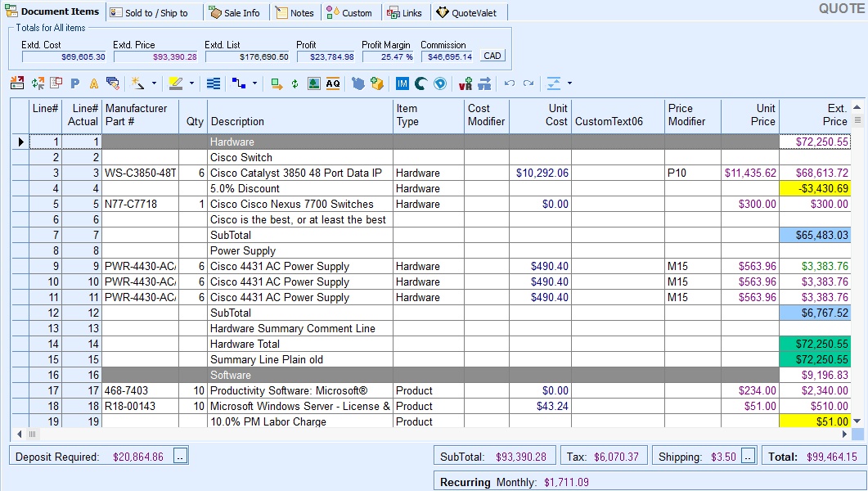Click the blue P toolbar icon
The width and height of the screenshot is (868, 491).
(x=75, y=83)
